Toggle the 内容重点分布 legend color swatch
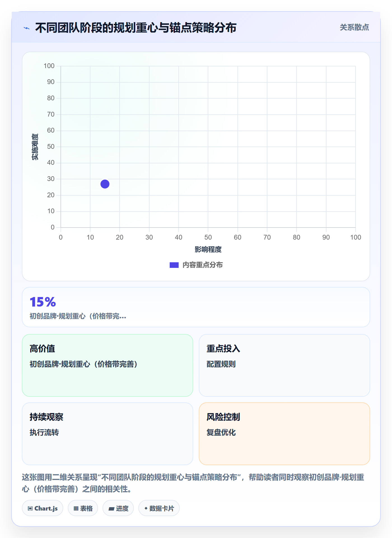 point(174,265)
